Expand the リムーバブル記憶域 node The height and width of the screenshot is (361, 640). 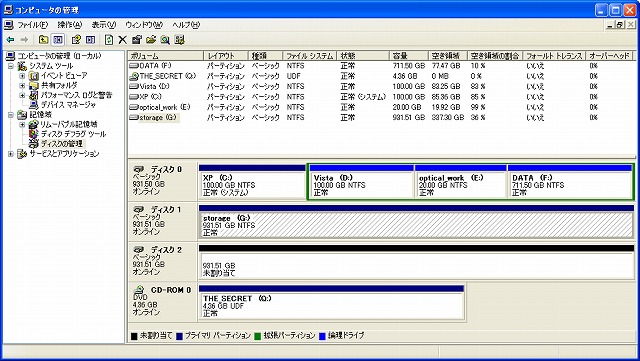22,125
